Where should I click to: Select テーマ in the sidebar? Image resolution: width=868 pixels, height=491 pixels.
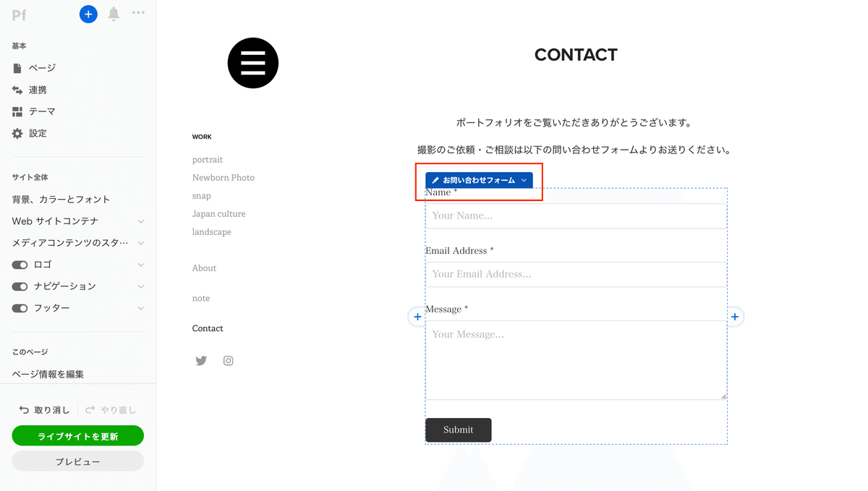(x=42, y=111)
